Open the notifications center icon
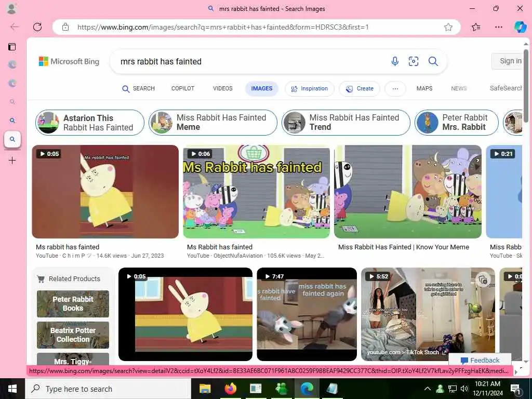Image resolution: width=532 pixels, height=399 pixels. tap(515, 389)
